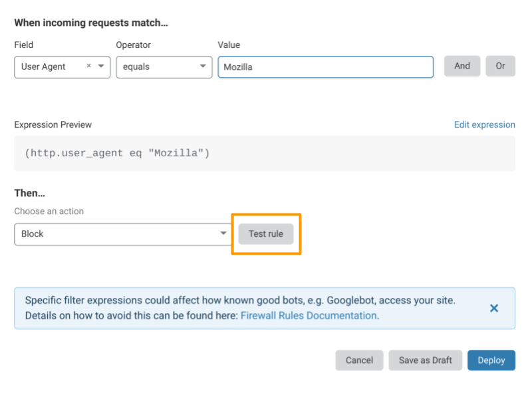The width and height of the screenshot is (532, 399).
Task: Click the And condition button
Action: pyautogui.click(x=462, y=66)
